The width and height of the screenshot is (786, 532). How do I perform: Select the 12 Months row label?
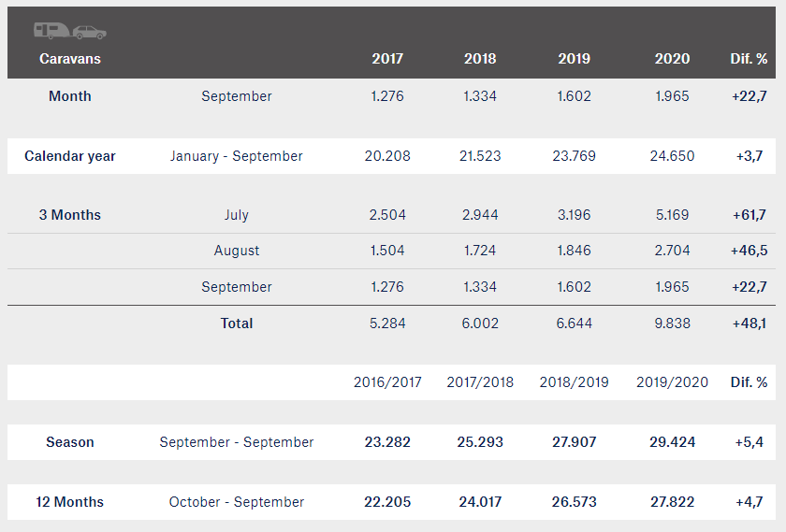(x=70, y=502)
